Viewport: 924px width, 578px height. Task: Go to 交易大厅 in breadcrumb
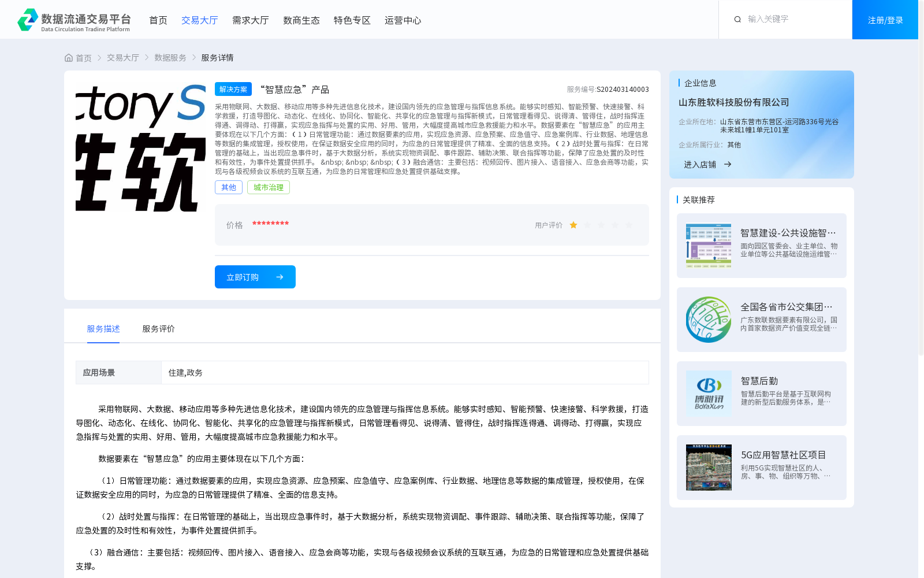(x=123, y=58)
